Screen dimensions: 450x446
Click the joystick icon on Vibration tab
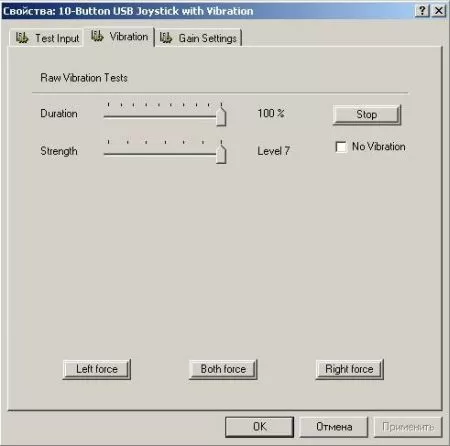point(97,36)
